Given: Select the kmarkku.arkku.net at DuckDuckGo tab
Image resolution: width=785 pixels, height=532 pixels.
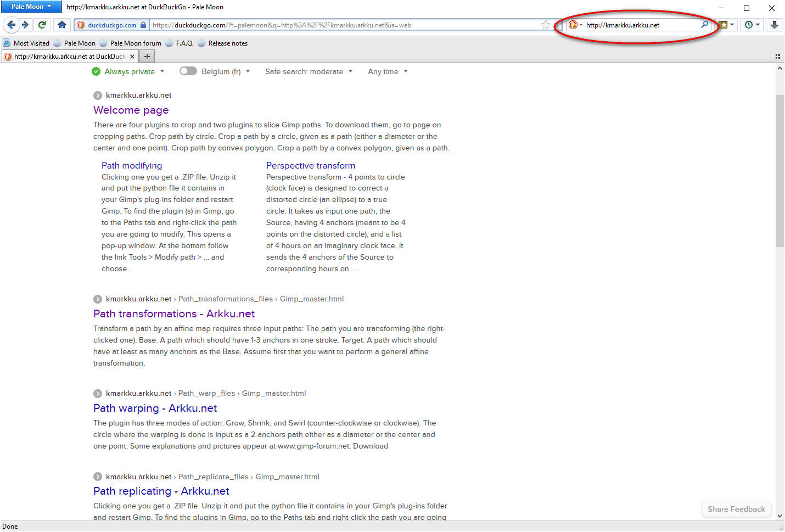Looking at the screenshot, I should point(69,57).
